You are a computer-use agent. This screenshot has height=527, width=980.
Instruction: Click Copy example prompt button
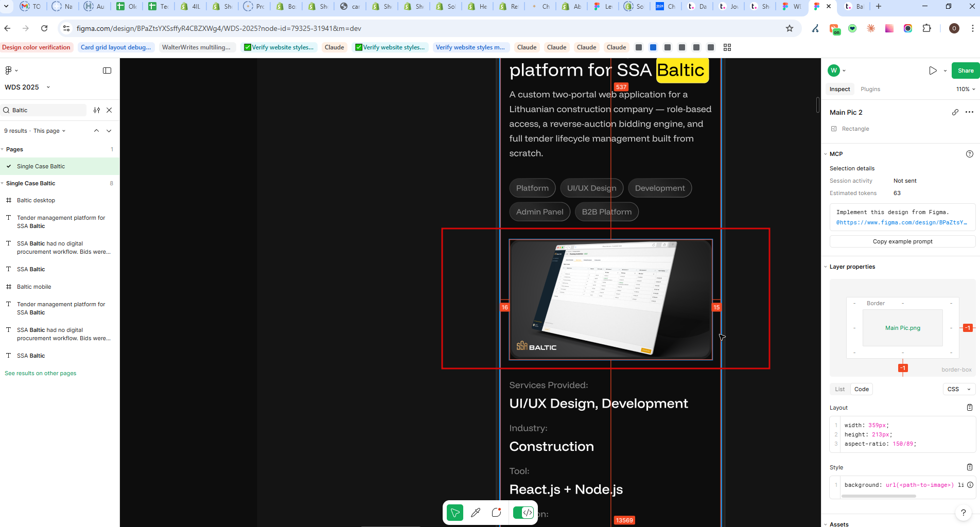click(x=902, y=241)
